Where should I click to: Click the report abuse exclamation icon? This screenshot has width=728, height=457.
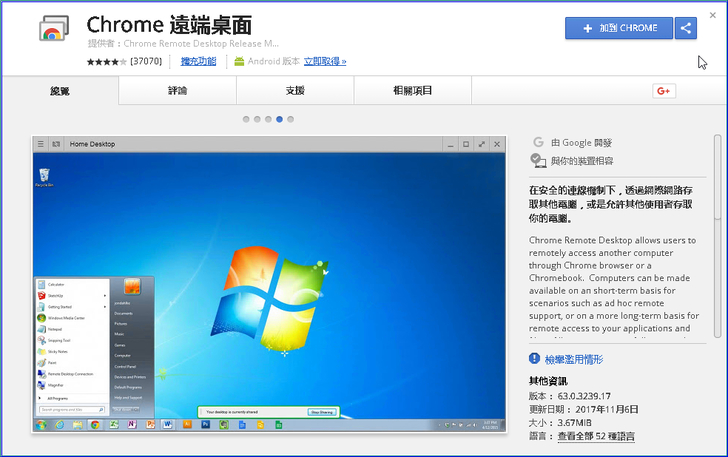[x=534, y=359]
